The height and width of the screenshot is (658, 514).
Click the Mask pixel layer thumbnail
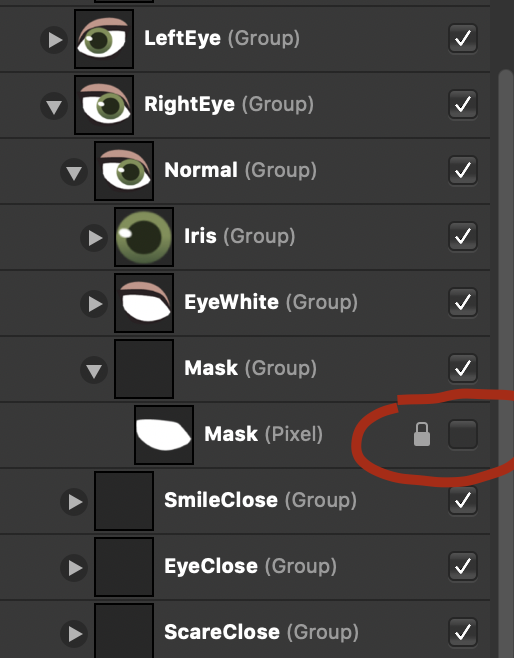coord(164,435)
